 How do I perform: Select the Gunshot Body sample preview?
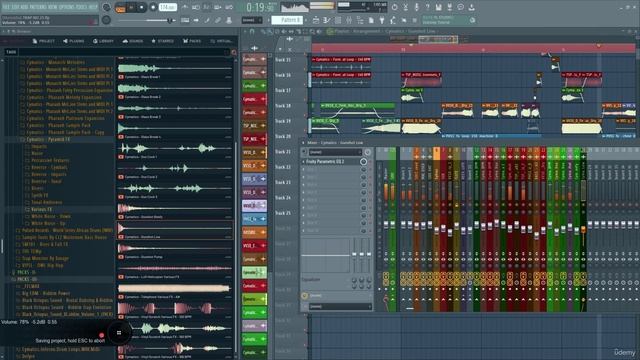pyautogui.click(x=175, y=210)
